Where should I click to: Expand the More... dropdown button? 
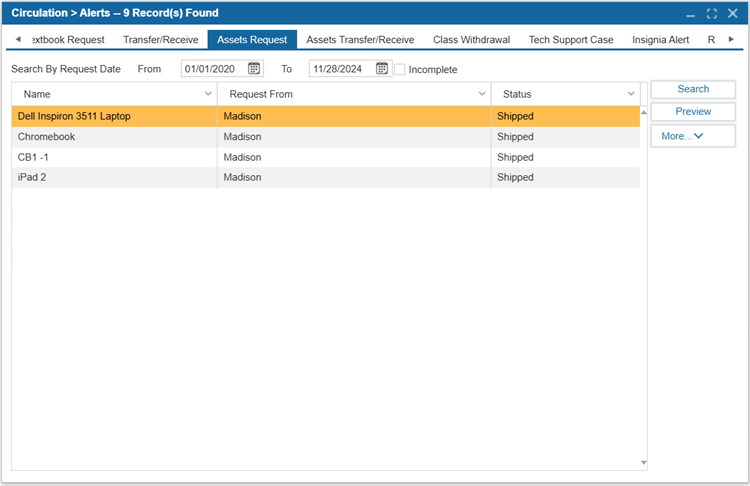[693, 136]
